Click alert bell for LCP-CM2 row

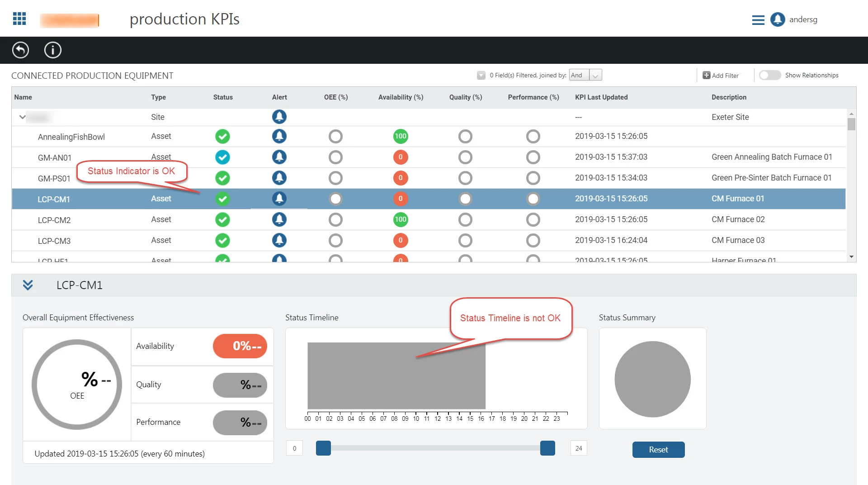click(279, 219)
